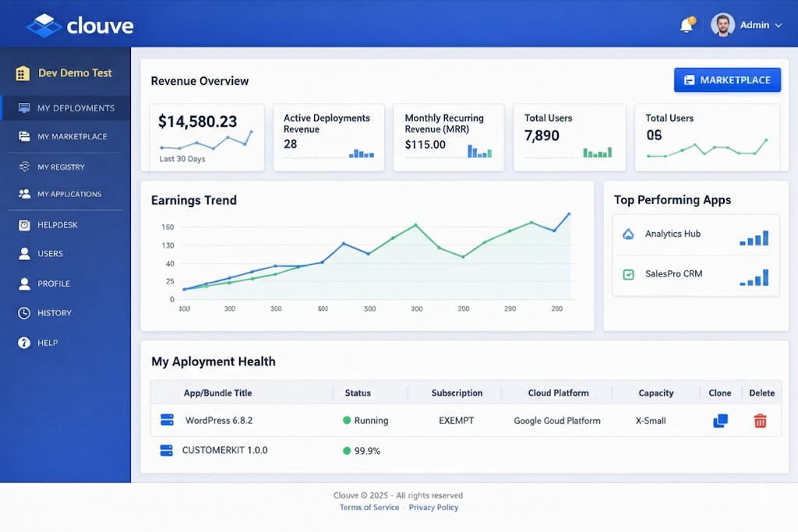Open the Terms of Service link
This screenshot has height=532, width=798.
(369, 507)
